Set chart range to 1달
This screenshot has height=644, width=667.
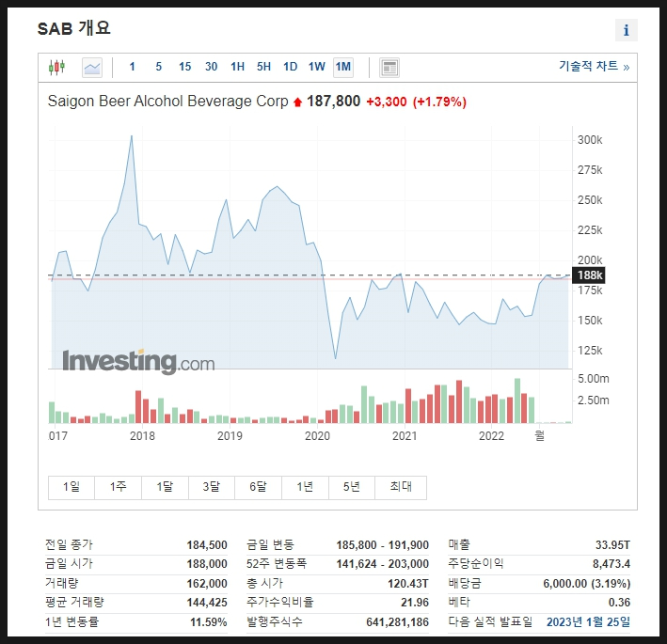pos(165,487)
